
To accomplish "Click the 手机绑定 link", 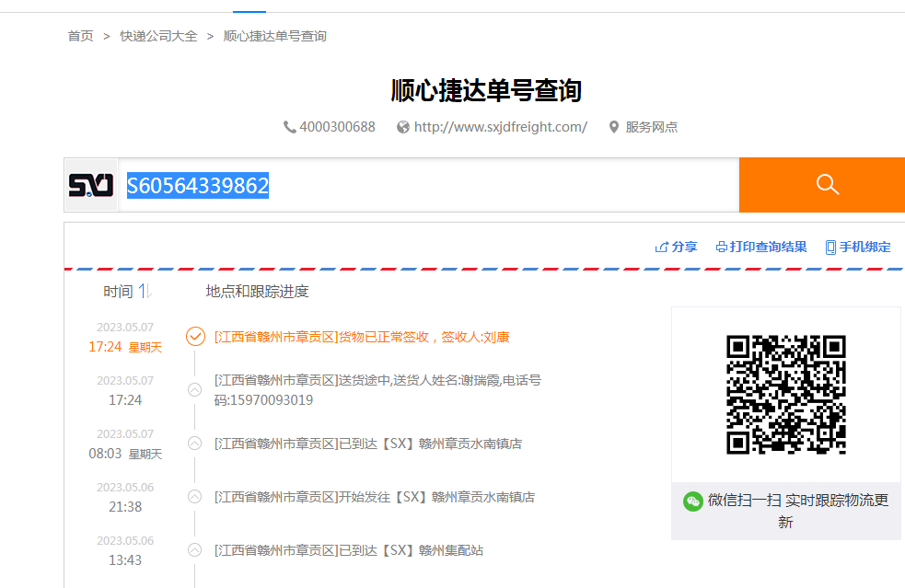I will pos(864,247).
